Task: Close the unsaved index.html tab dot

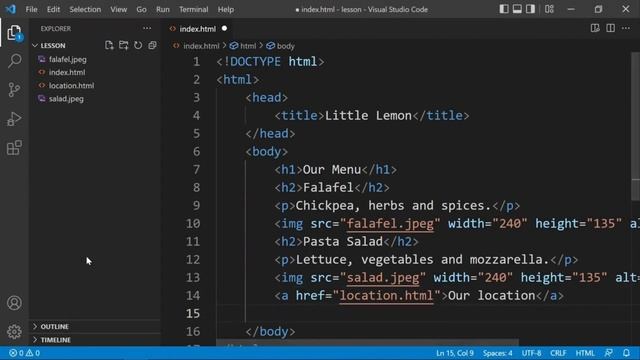Action: (x=224, y=29)
